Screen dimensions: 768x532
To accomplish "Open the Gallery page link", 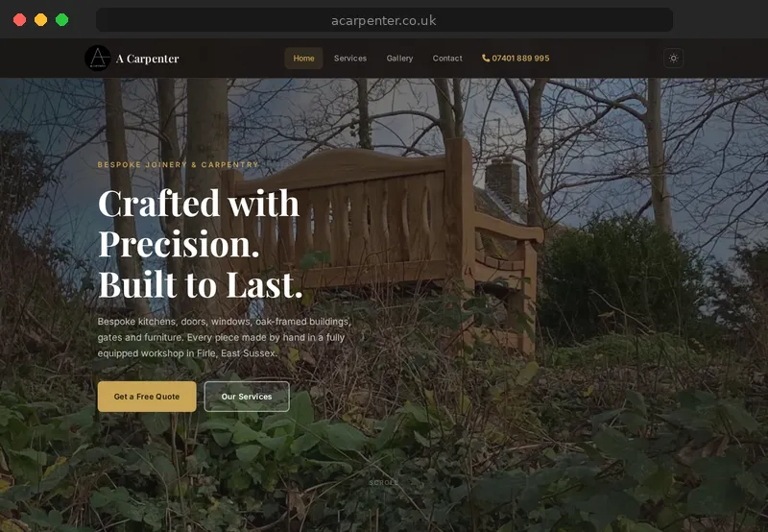I will click(x=399, y=59).
